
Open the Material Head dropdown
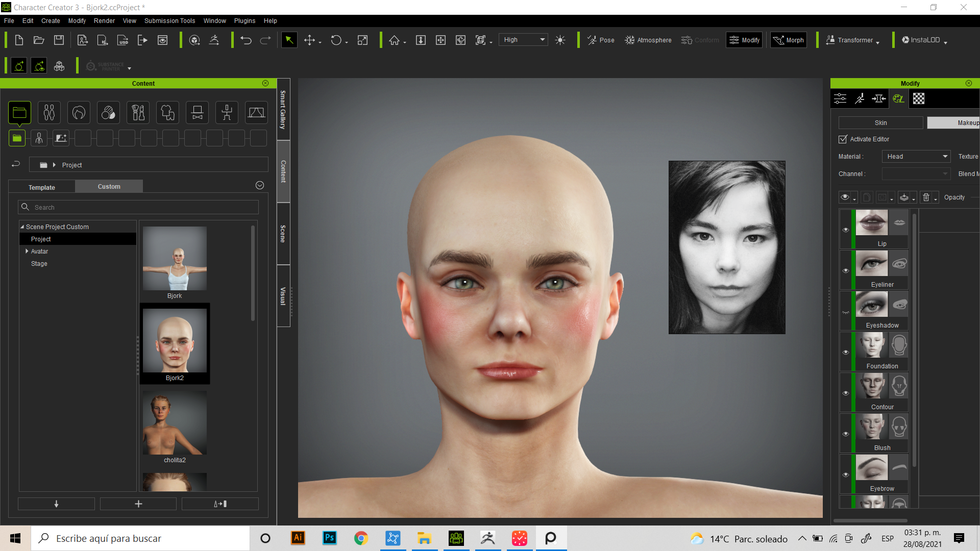[x=916, y=157]
